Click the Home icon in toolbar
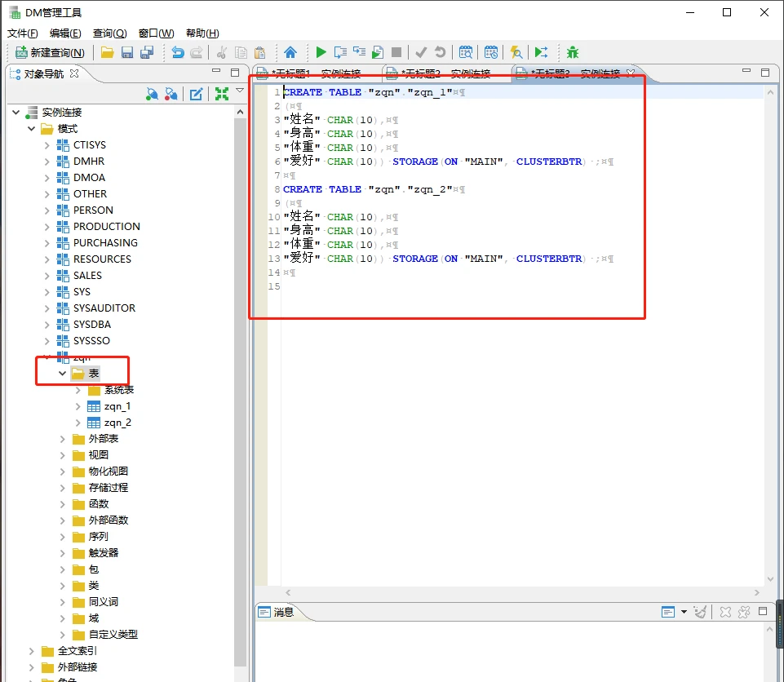This screenshot has width=784, height=682. [x=290, y=52]
